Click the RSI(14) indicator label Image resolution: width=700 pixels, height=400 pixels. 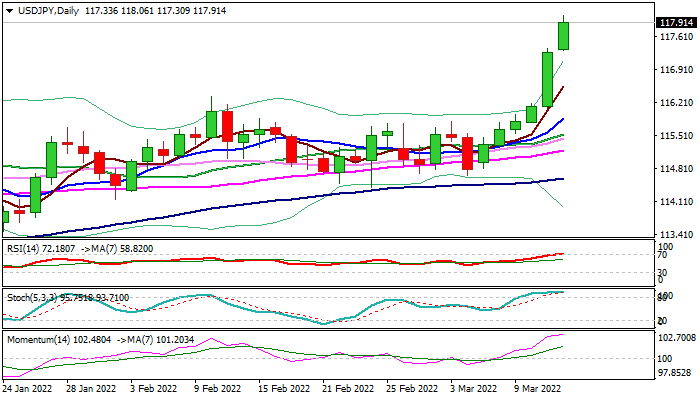[x=22, y=247]
